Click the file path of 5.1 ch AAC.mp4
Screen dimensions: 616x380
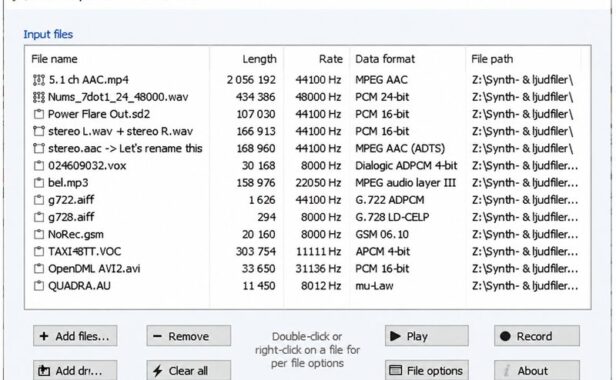[522, 80]
